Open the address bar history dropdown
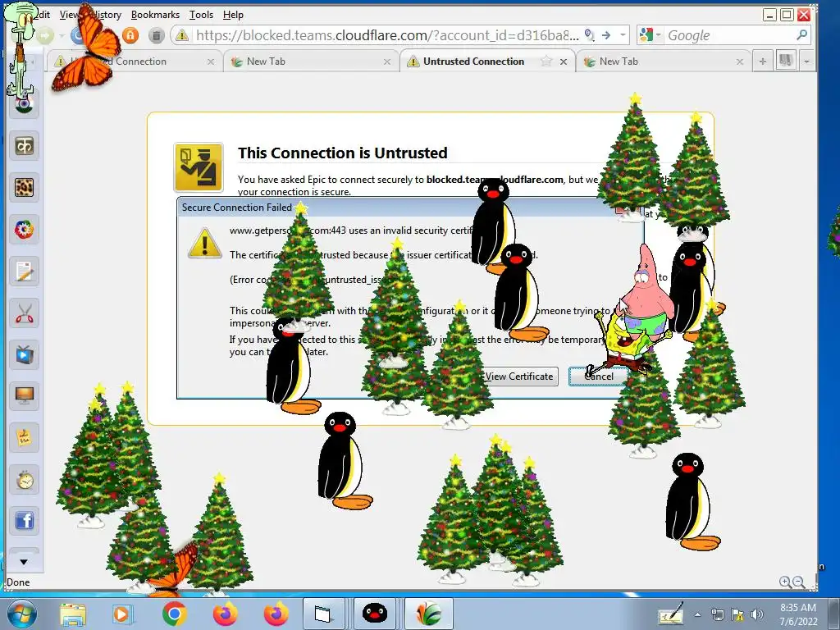This screenshot has width=840, height=630. 623,35
